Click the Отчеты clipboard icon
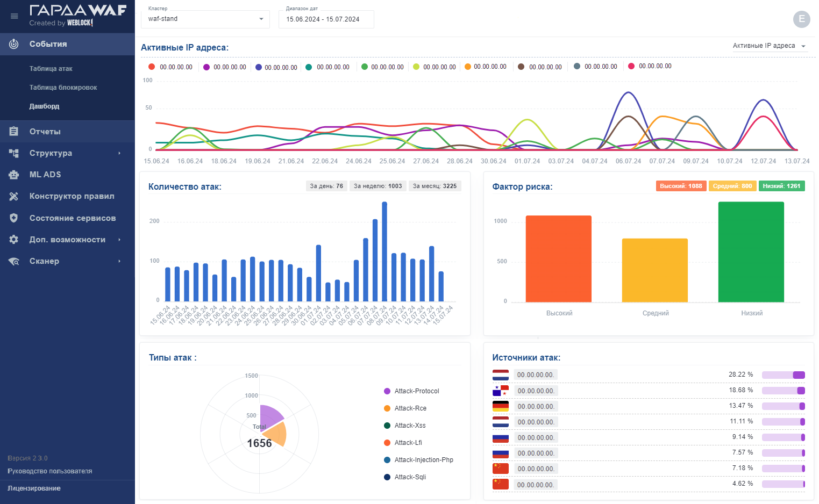The image size is (819, 504). pyautogui.click(x=14, y=131)
